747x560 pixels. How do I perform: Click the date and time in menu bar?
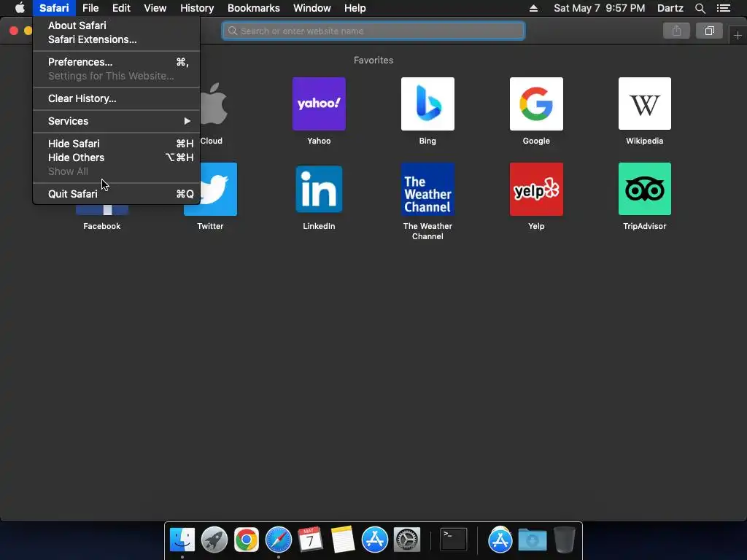(x=600, y=8)
